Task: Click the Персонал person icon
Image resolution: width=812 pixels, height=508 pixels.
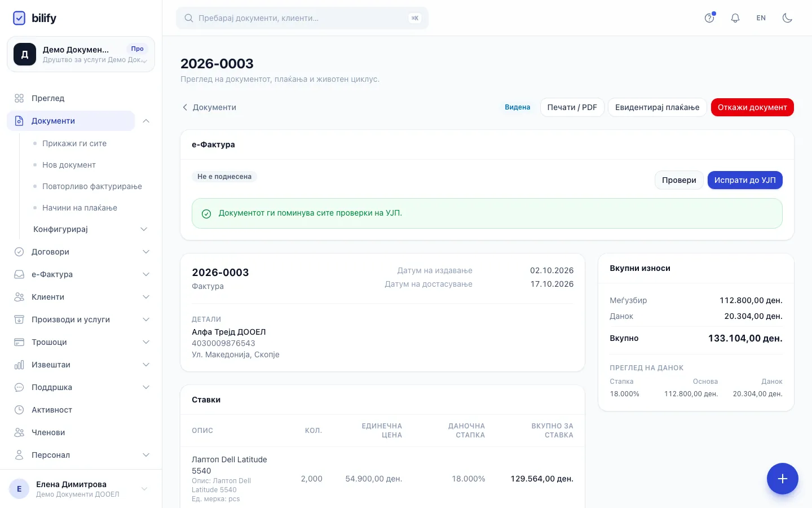Action: tap(19, 455)
